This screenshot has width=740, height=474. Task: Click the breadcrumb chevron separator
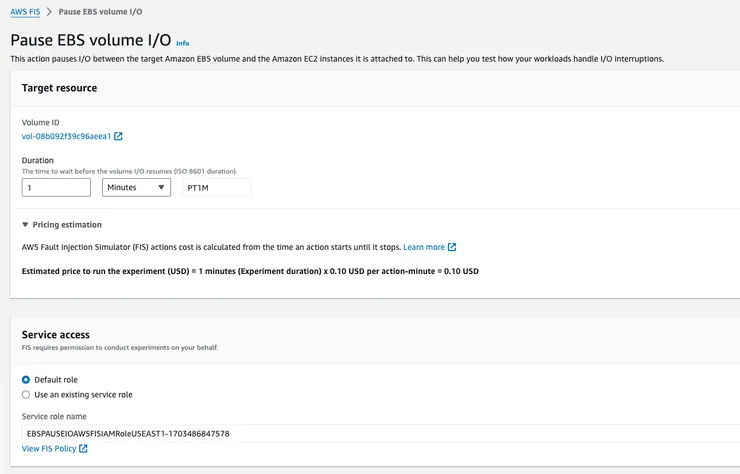(x=48, y=12)
